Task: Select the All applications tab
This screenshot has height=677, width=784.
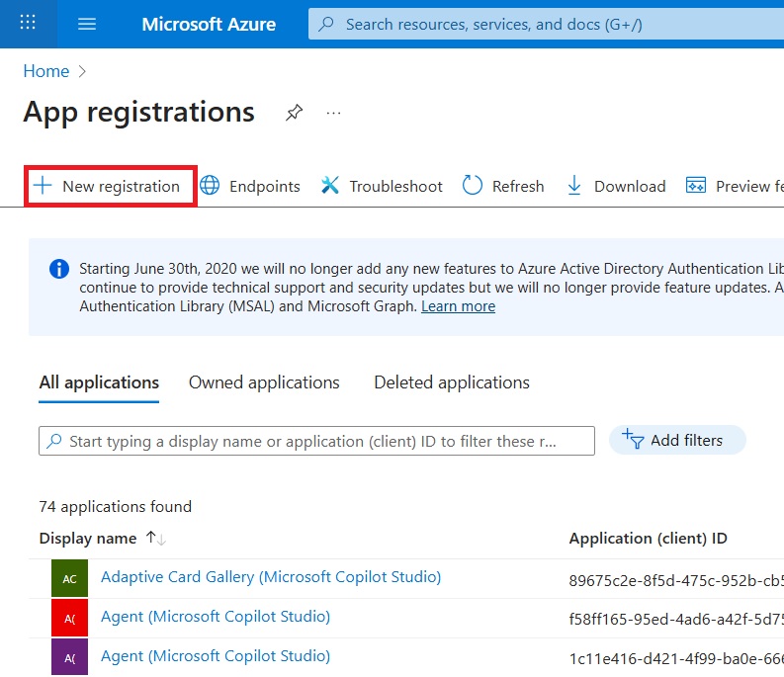Action: pyautogui.click(x=99, y=382)
